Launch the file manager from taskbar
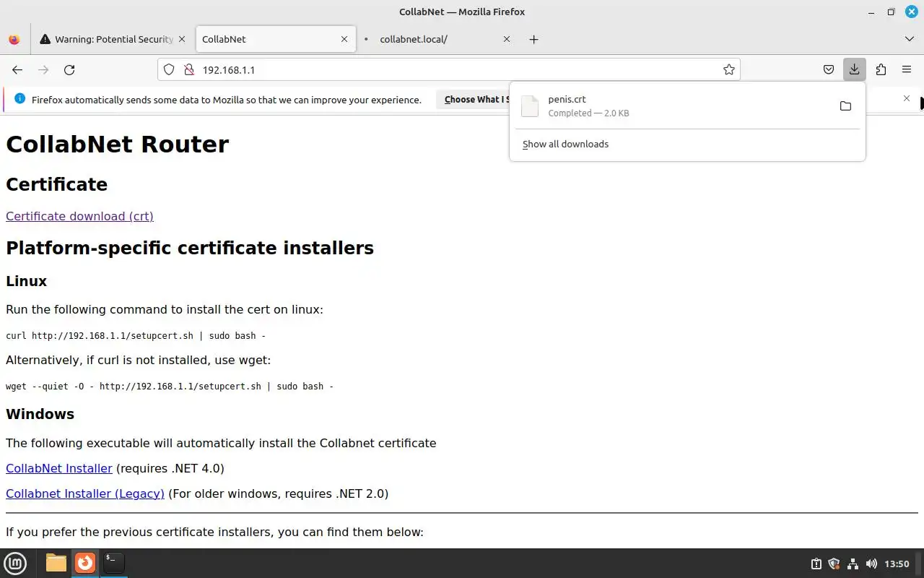The width and height of the screenshot is (924, 578). [56, 563]
